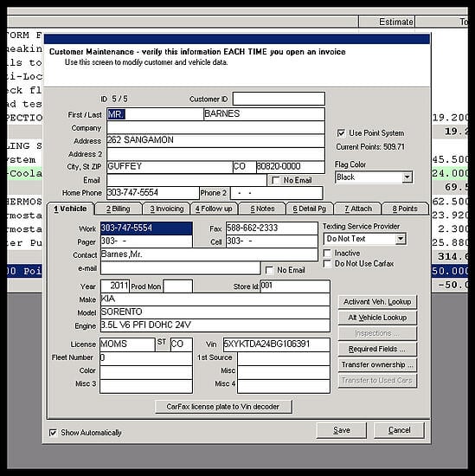Click the Transfer ownership button

click(x=377, y=364)
